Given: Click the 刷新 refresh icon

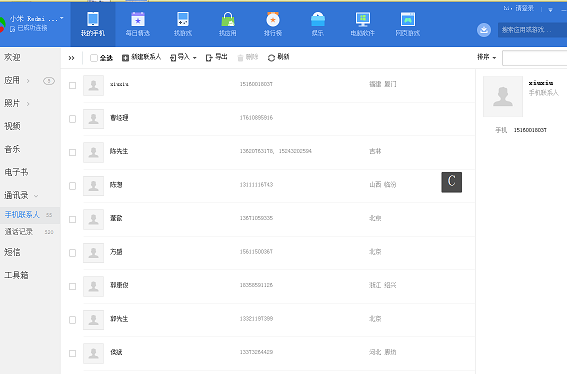Looking at the screenshot, I should [x=271, y=58].
